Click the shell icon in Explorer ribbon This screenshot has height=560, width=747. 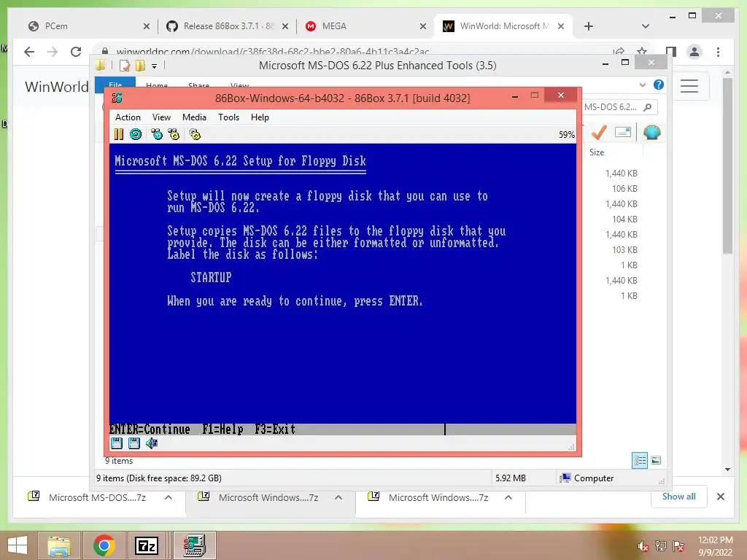click(651, 133)
